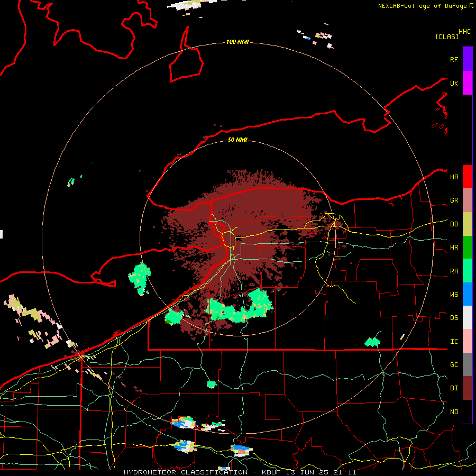Click the WS blue legend block
The height and width of the screenshot is (476, 476).
(x=467, y=294)
